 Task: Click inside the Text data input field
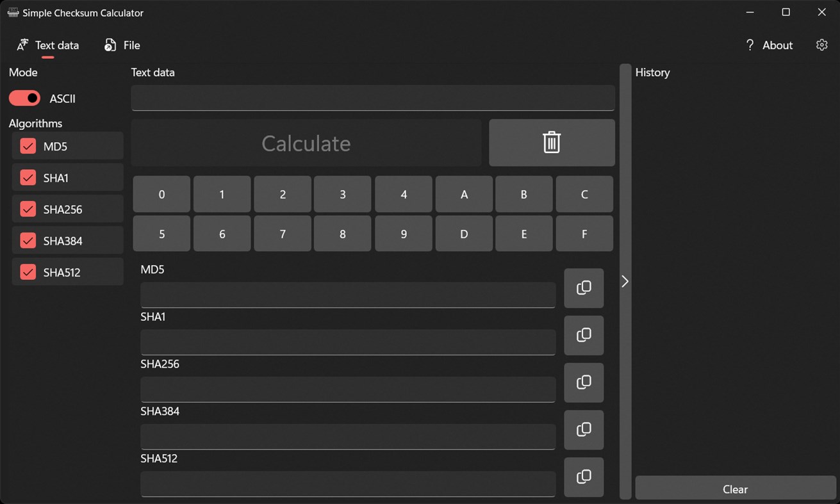click(373, 97)
